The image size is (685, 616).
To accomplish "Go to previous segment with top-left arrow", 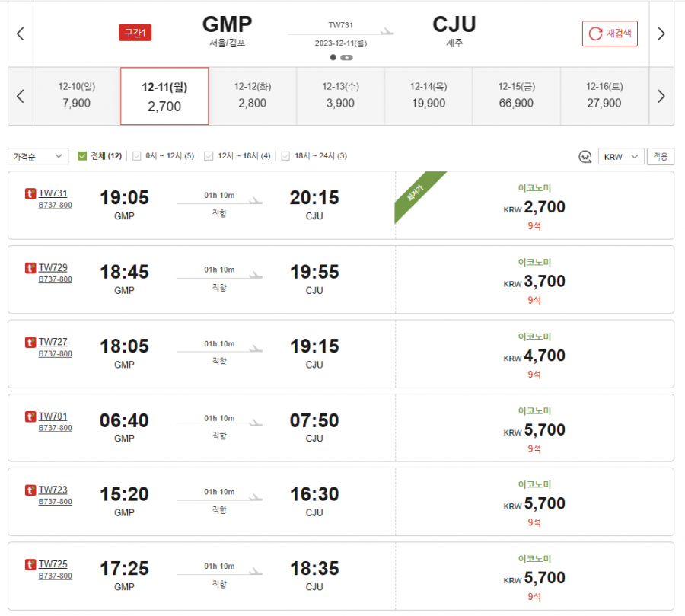I will click(x=21, y=34).
